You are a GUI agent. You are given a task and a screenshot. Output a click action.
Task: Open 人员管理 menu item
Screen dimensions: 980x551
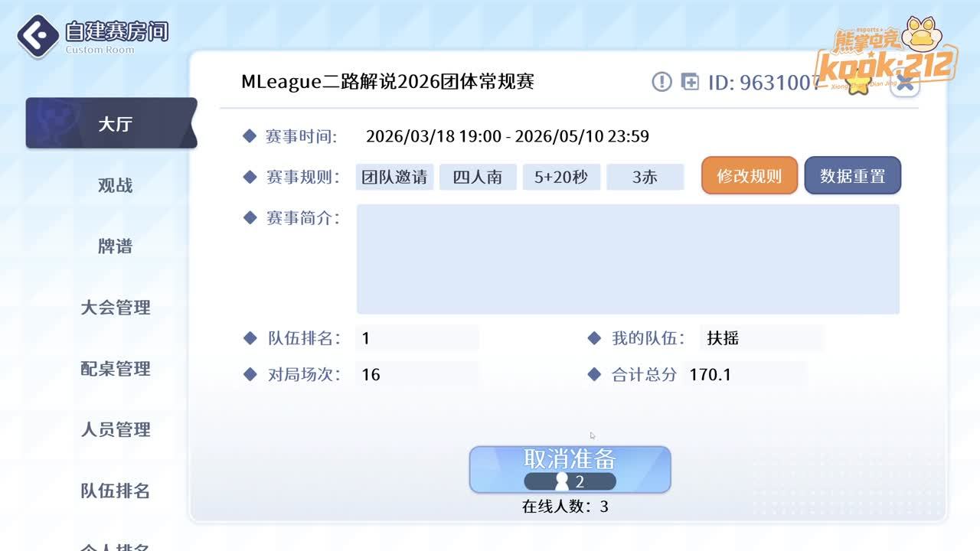point(115,430)
